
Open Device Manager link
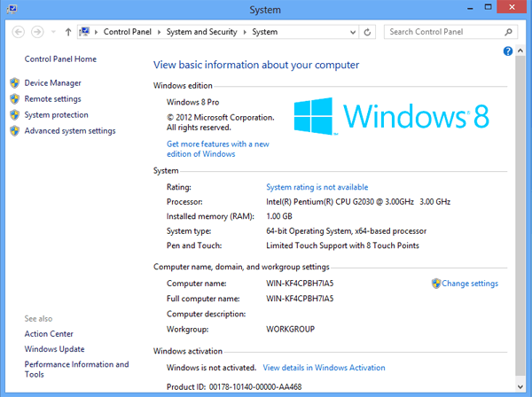pyautogui.click(x=52, y=83)
